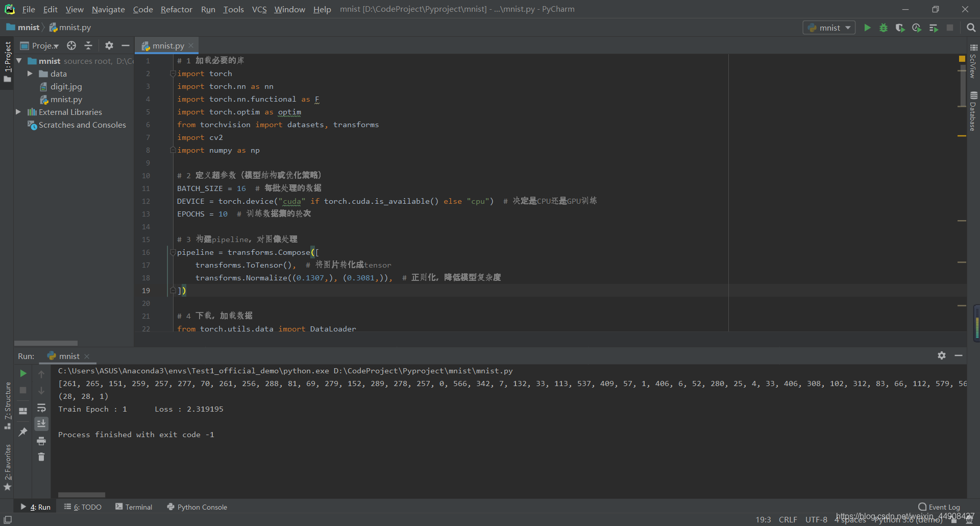980x526 pixels.
Task: Open Search Everywhere magnifier icon
Action: [971, 28]
